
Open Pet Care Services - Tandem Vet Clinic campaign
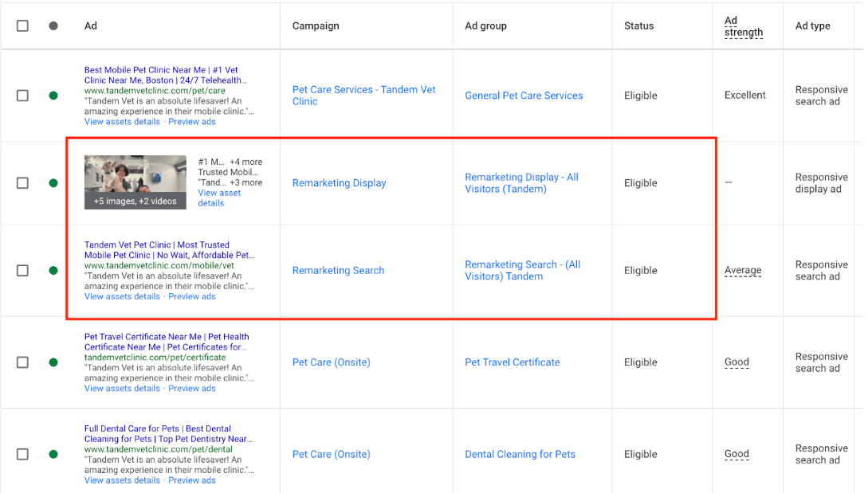(x=363, y=96)
